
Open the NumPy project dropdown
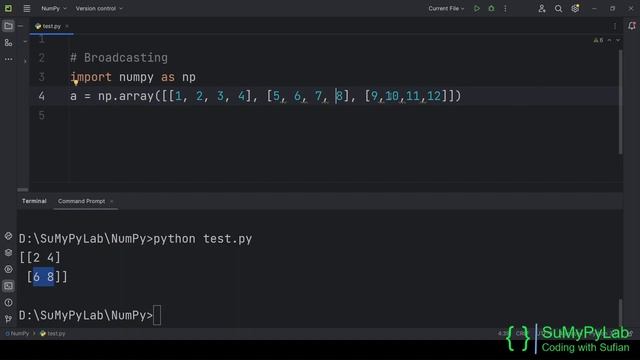pos(53,8)
